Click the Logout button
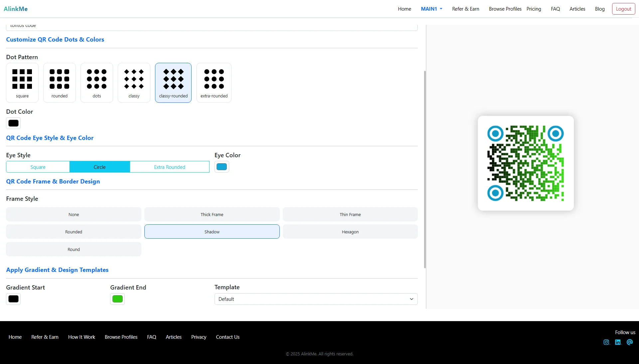This screenshot has height=364, width=639. click(623, 9)
